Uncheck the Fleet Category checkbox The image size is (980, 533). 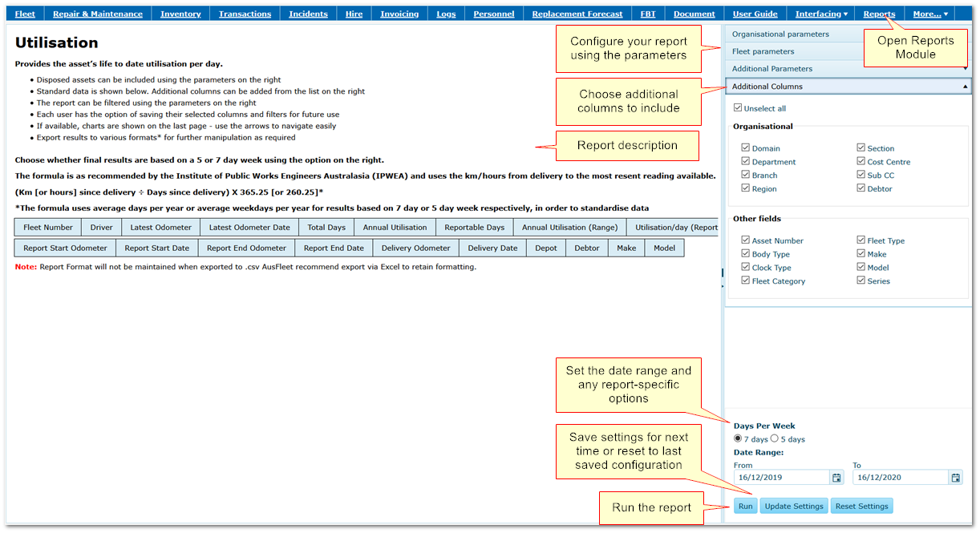coord(746,281)
